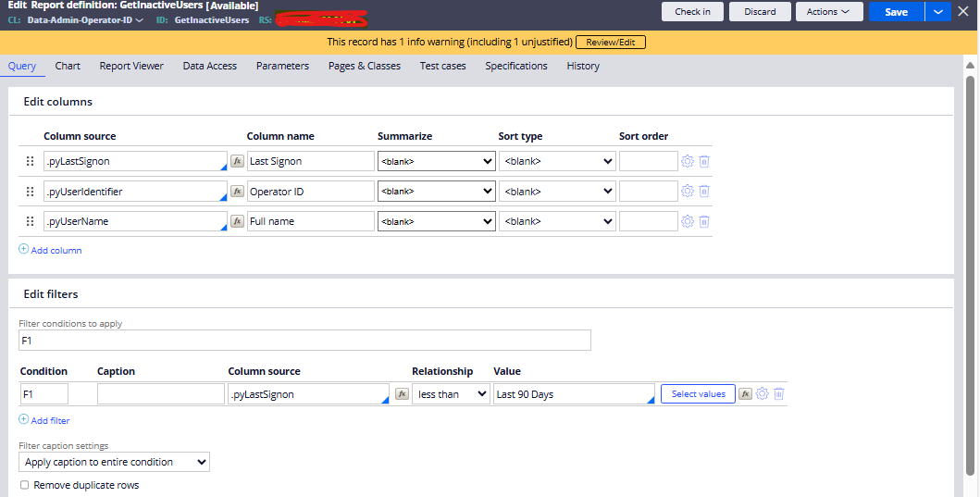
Task: Expand the Data-Admin-Operator-ID class chevron
Action: [140, 20]
